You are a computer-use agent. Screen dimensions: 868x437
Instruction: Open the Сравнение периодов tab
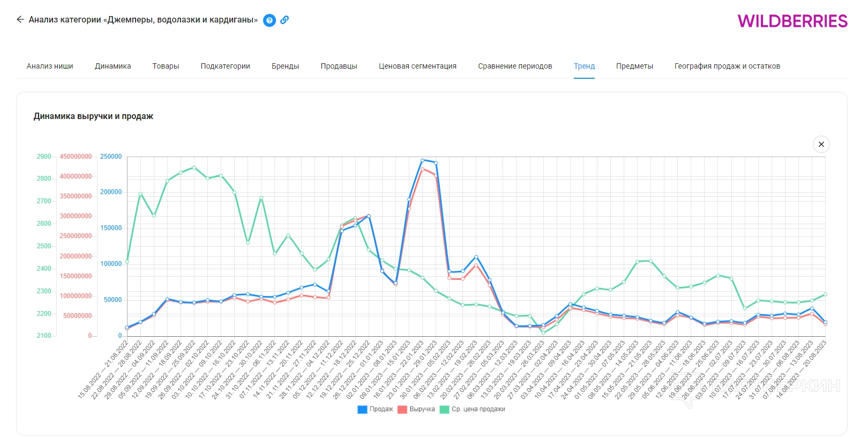coord(515,66)
